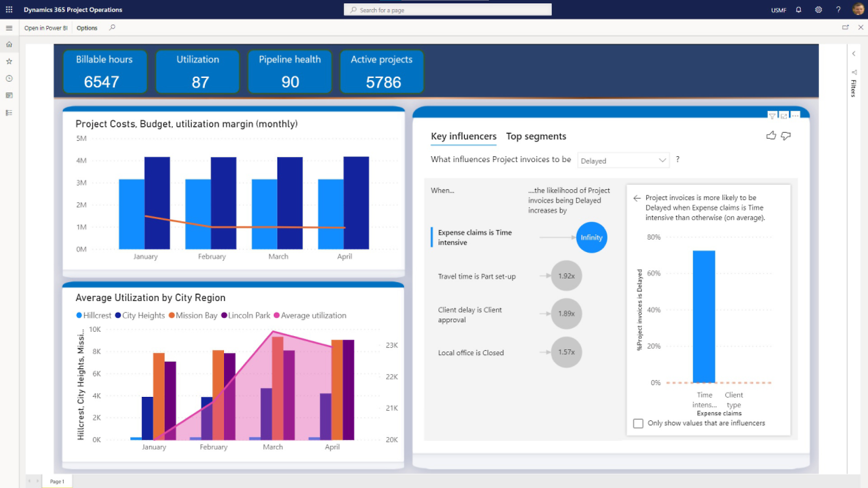The width and height of the screenshot is (868, 488).
Task: Select the Top segments tab
Action: 536,136
